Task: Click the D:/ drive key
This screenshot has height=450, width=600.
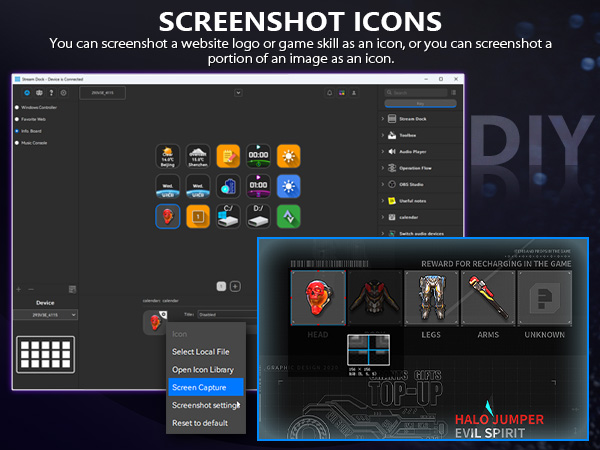Action: 258,217
